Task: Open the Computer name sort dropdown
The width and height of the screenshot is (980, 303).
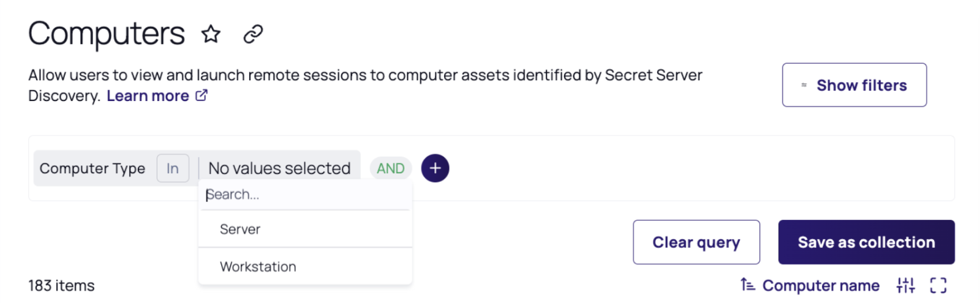Action: coord(820,285)
